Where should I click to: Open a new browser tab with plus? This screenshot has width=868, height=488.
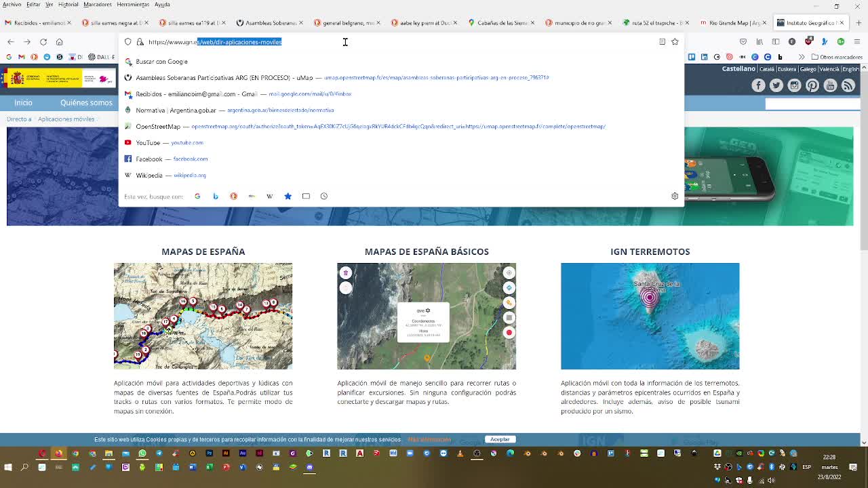[x=858, y=22]
